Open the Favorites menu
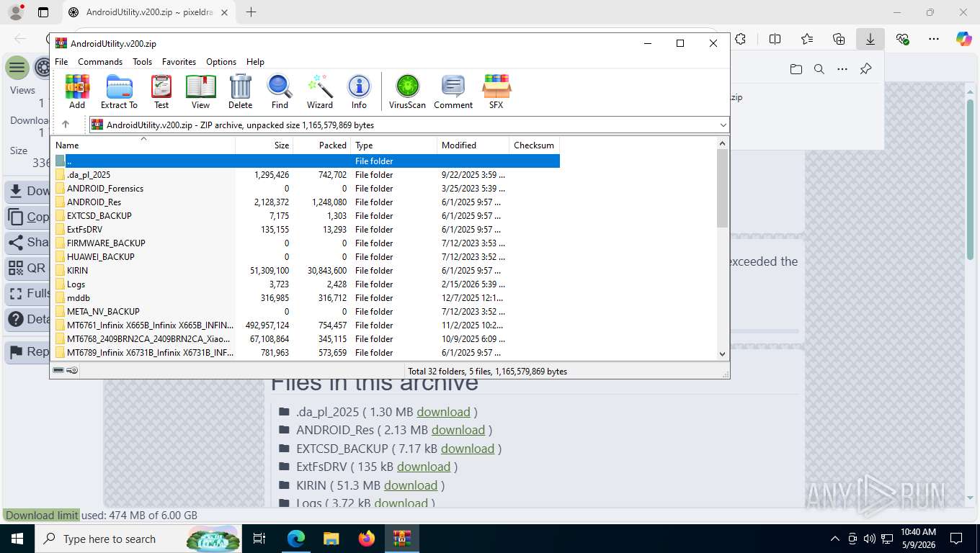Screen dimensions: 980x553 (179, 62)
